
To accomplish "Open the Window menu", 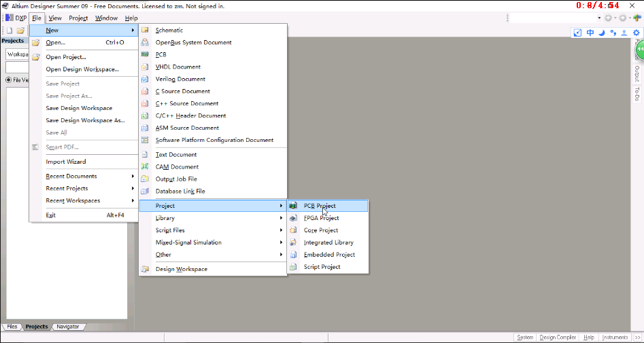I will (x=106, y=18).
